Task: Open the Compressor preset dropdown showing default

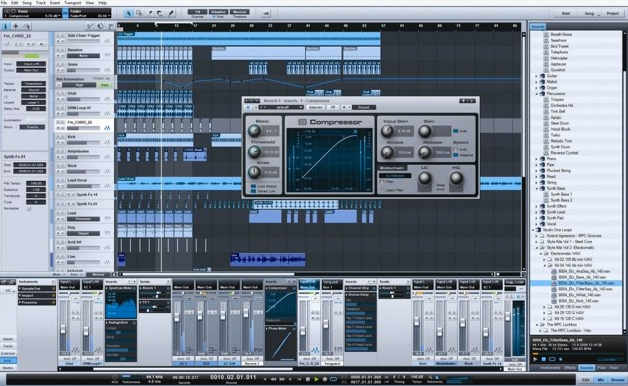Action: [x=282, y=107]
